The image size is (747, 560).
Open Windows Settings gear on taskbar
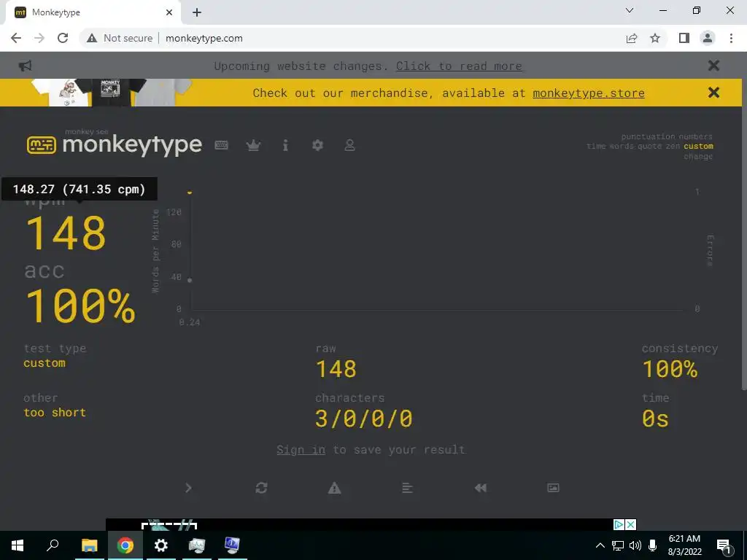(x=160, y=545)
